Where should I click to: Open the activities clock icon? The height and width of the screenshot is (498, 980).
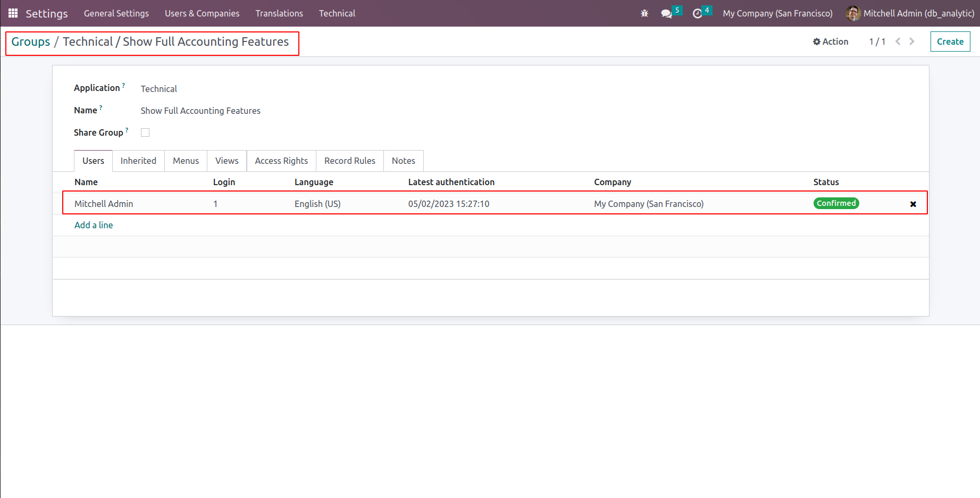click(698, 13)
